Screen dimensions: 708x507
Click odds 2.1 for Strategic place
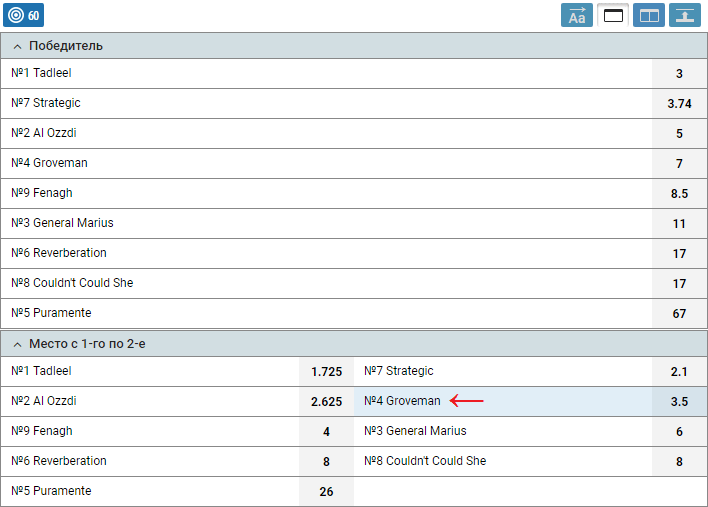[x=679, y=372]
